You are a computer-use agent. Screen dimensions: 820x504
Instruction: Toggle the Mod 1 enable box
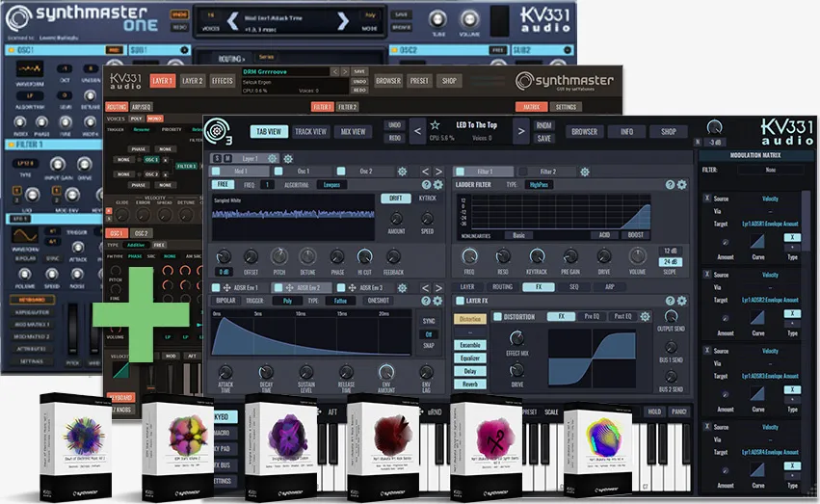coord(216,172)
